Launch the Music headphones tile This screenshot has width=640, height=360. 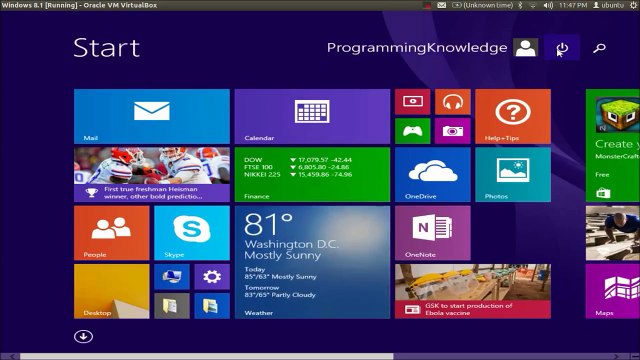point(453,102)
